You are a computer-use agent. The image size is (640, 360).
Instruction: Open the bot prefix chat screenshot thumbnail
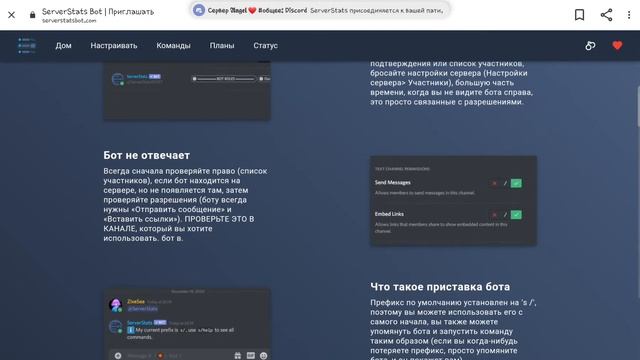pos(187,324)
